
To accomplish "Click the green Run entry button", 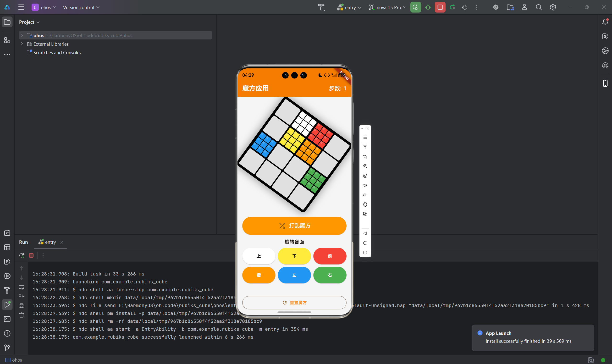I will pos(415,7).
